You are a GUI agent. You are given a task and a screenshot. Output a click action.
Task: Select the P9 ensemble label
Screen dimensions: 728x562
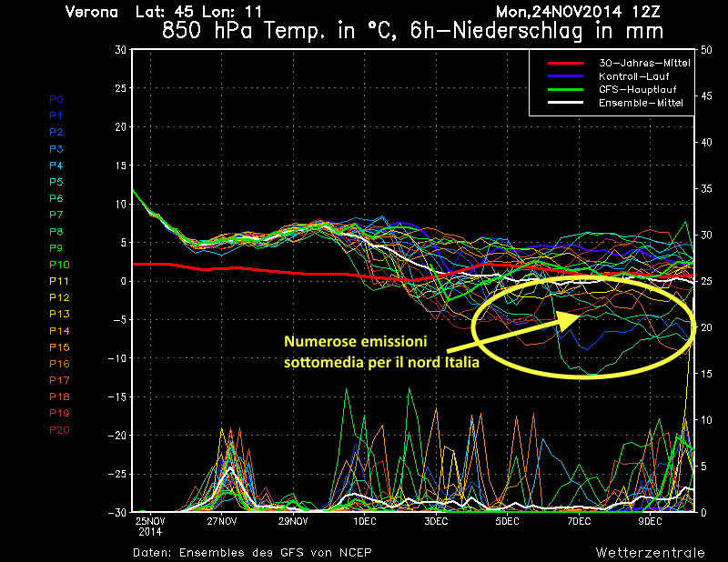tap(56, 248)
